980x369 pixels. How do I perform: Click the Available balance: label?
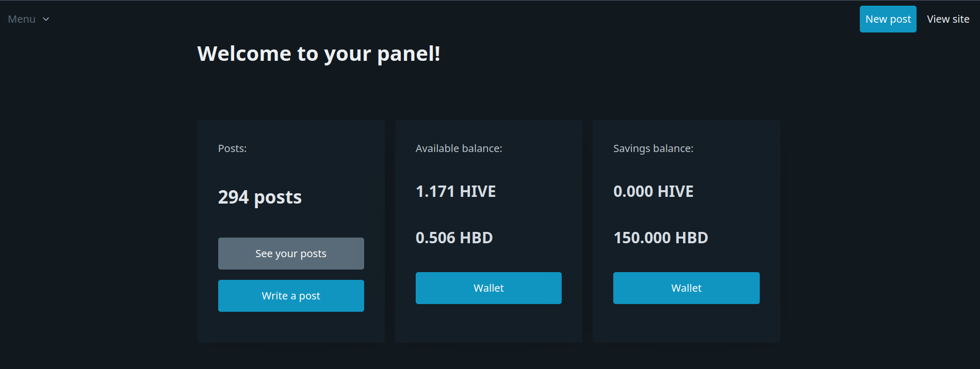pos(459,148)
